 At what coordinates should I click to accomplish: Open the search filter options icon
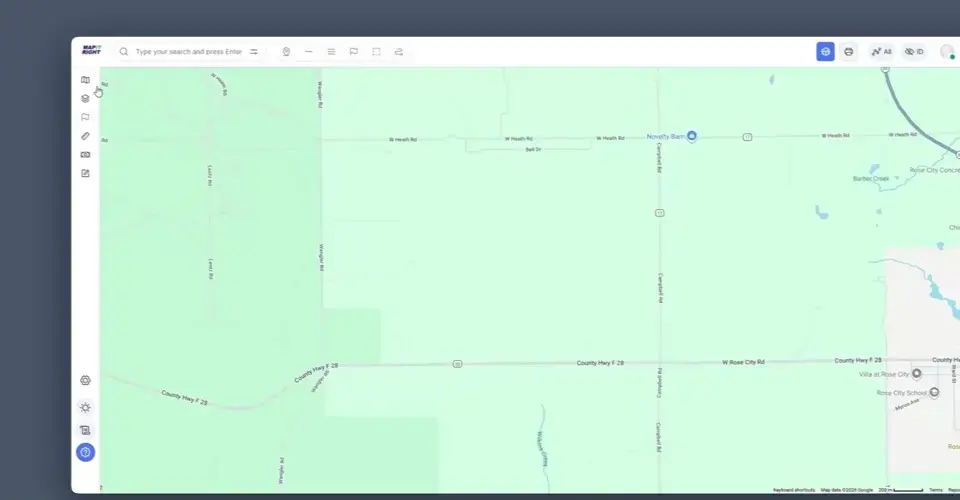coord(253,52)
